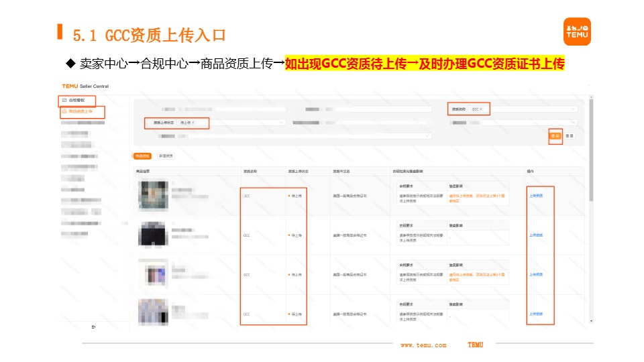Select 商品资质上传 in the sidebar
The image size is (644, 362).
tap(80, 111)
